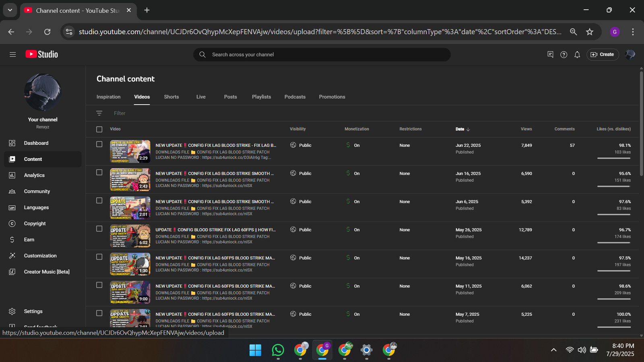Open the UPDATE CONFIG BLOOD STRIKE 60FPS title

tap(216, 230)
